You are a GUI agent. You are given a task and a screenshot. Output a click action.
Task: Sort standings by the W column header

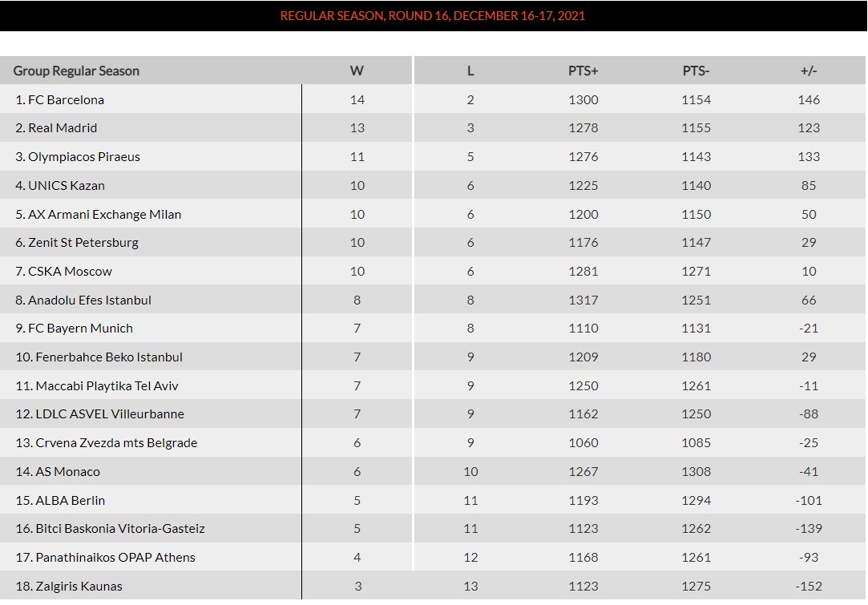[357, 71]
